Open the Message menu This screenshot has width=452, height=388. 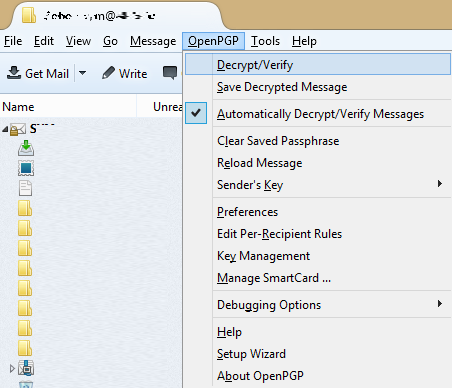153,41
